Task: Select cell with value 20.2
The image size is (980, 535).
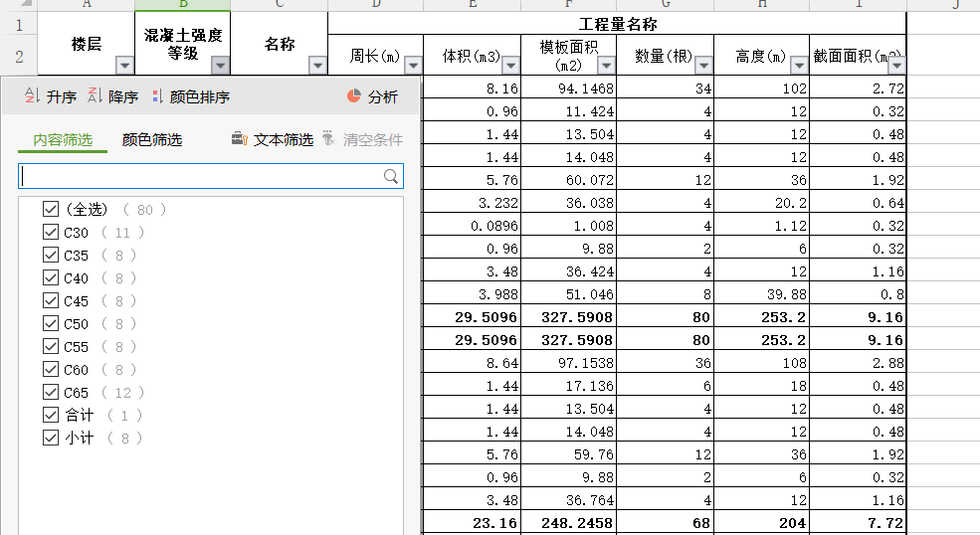Action: (x=762, y=203)
